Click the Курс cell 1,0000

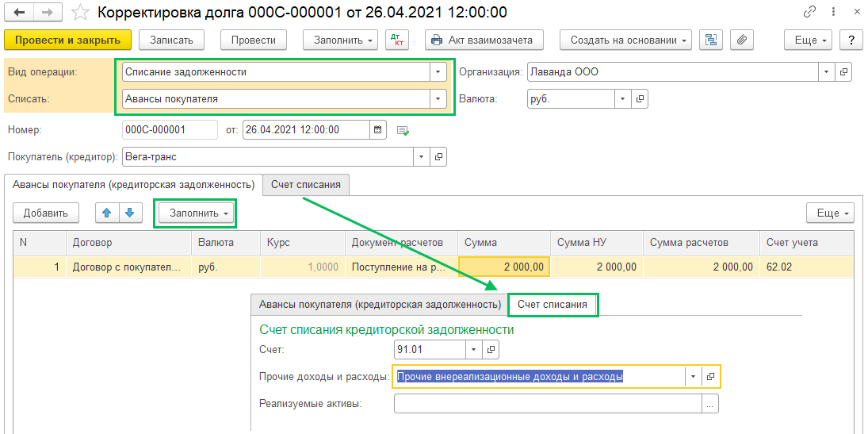click(x=302, y=267)
